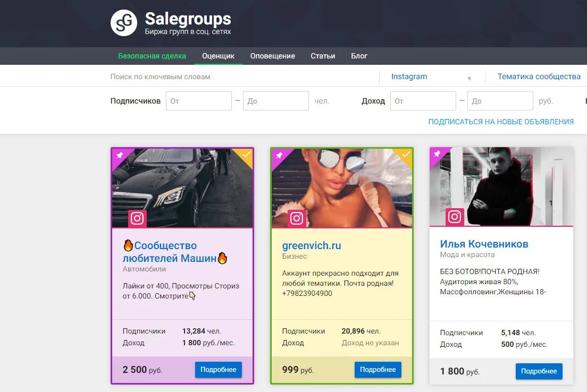
Task: Click Instagram badge on greenvich.ru card
Action: (297, 218)
